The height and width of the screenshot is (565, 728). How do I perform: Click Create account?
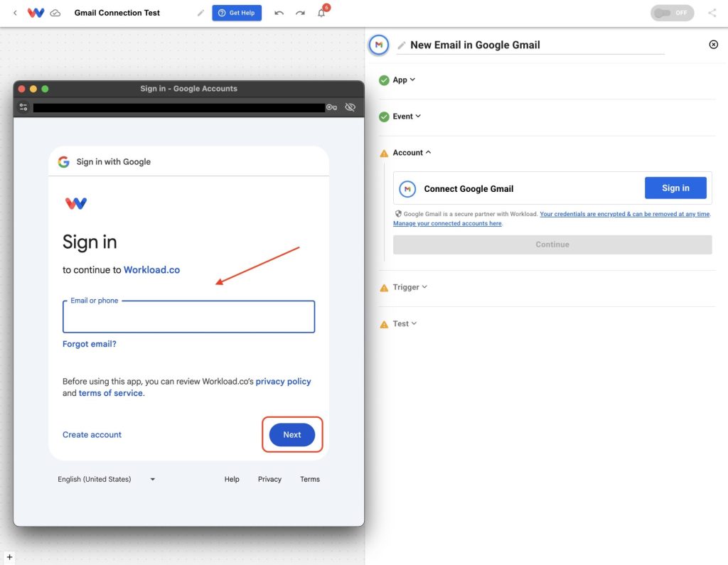[x=92, y=434]
